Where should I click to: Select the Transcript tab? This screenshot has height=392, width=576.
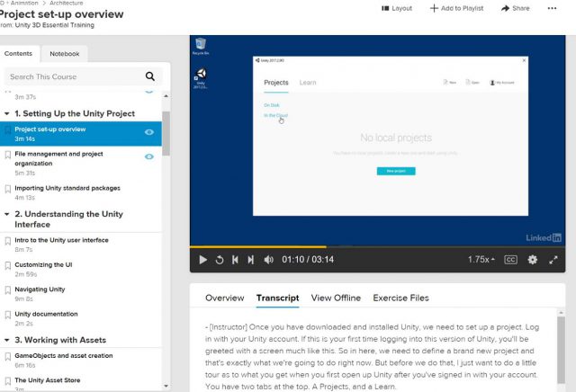click(x=278, y=298)
